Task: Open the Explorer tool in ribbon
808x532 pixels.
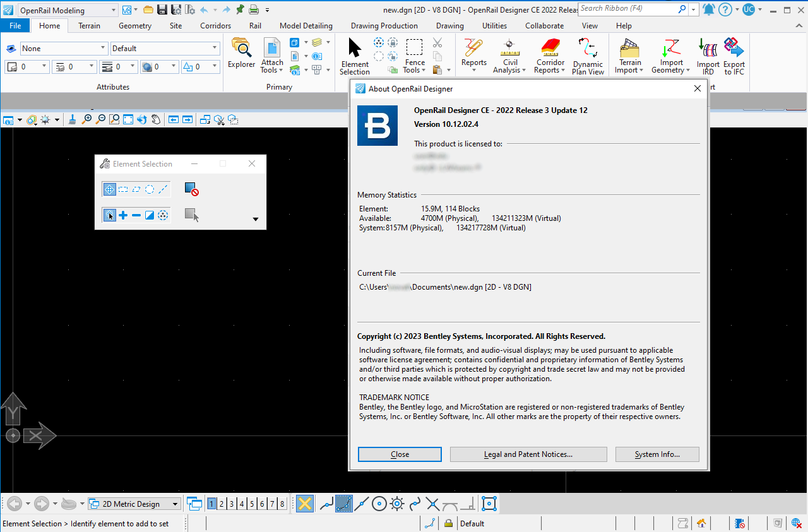Action: click(x=241, y=52)
